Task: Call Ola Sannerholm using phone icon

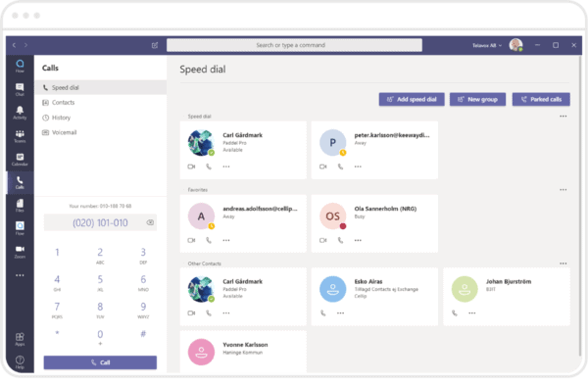Action: pyautogui.click(x=340, y=240)
